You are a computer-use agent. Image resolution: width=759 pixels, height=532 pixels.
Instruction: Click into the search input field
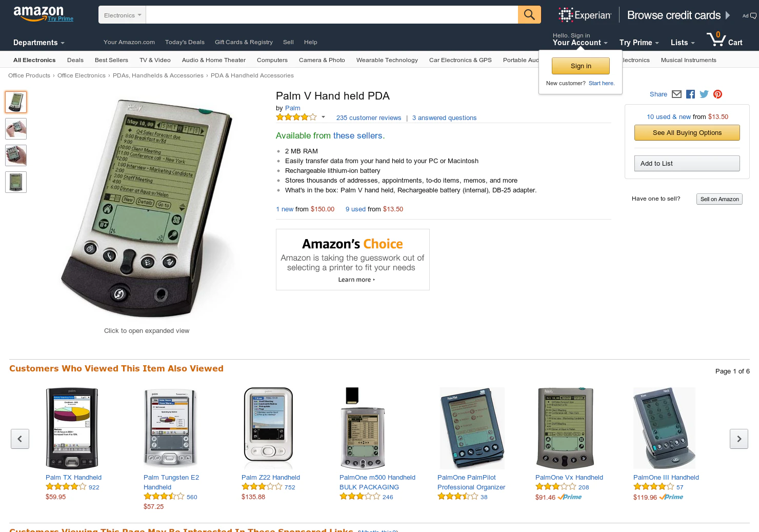tap(332, 15)
